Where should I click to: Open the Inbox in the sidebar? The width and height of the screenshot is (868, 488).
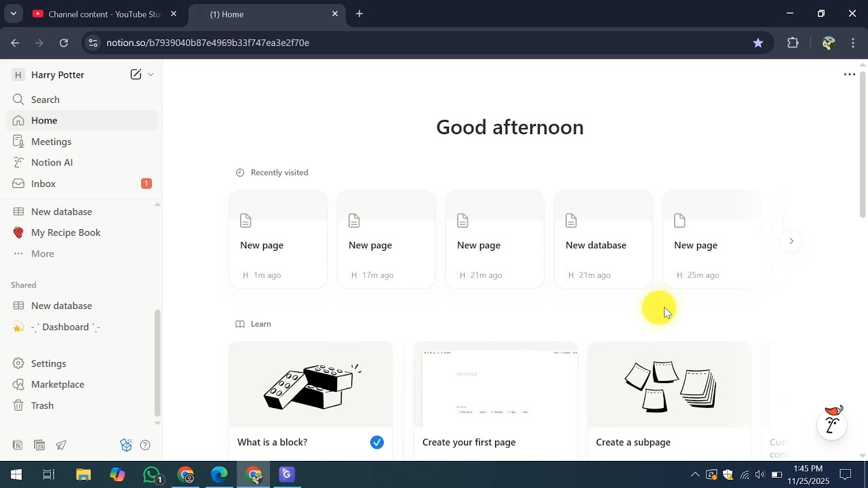pos(81,184)
